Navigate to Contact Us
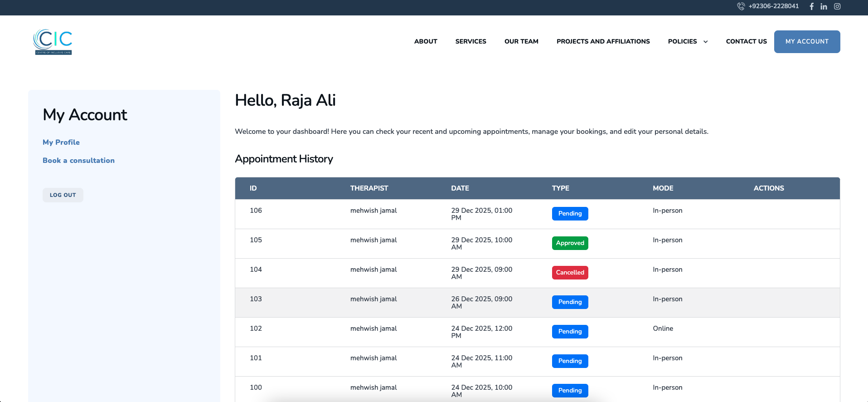This screenshot has height=402, width=868. (746, 41)
